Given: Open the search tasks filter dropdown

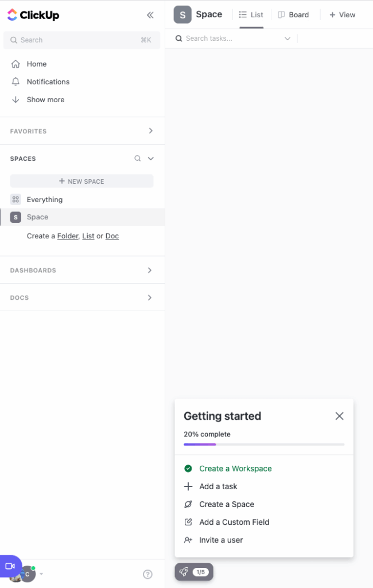Looking at the screenshot, I should click(287, 38).
